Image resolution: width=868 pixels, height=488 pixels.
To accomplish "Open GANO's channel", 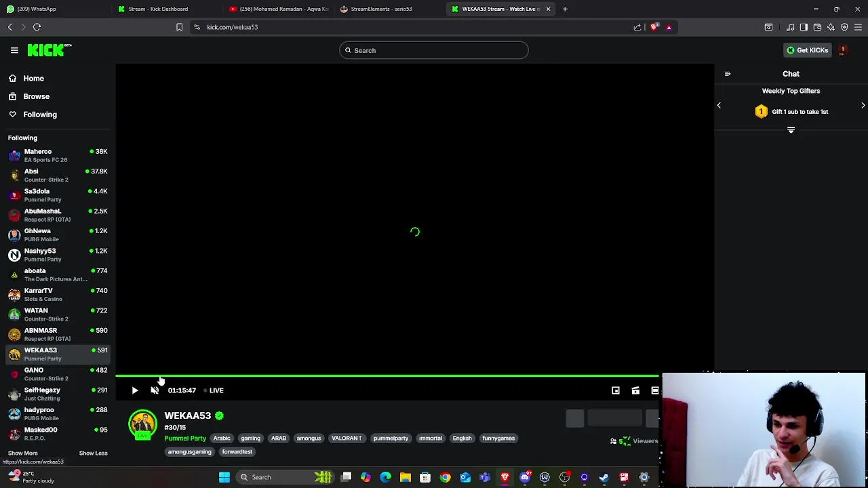I will click(x=58, y=374).
